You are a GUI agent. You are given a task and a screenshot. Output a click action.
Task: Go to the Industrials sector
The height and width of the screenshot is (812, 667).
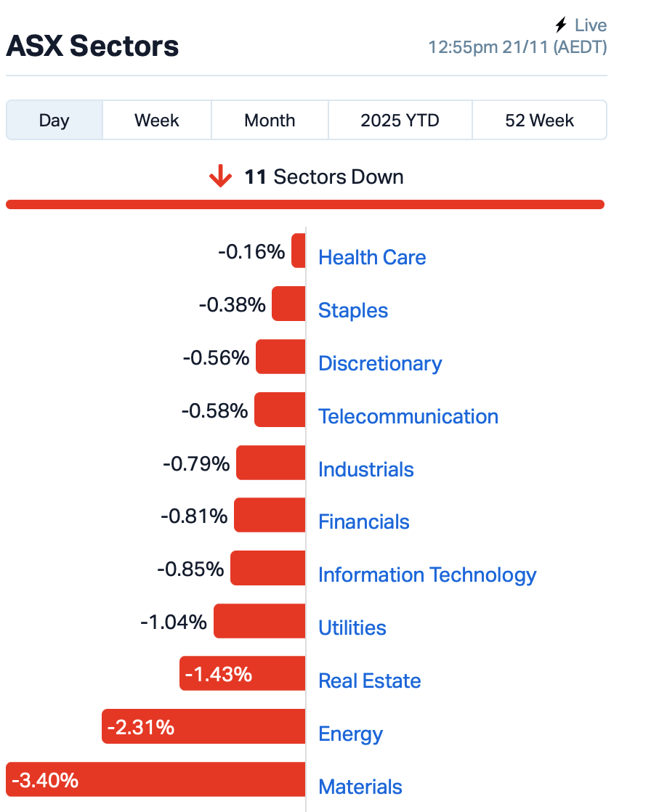point(365,469)
